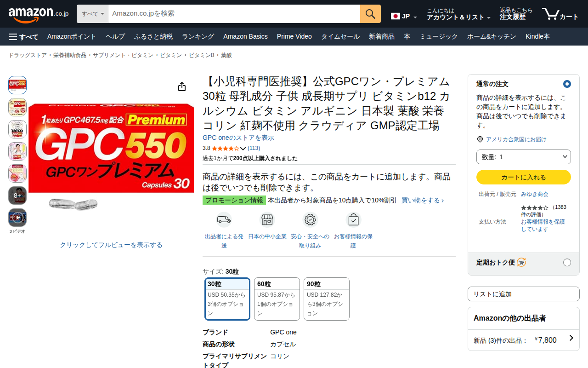Open Amazon Basics in the nav bar
This screenshot has width=588, height=368.
(x=245, y=37)
